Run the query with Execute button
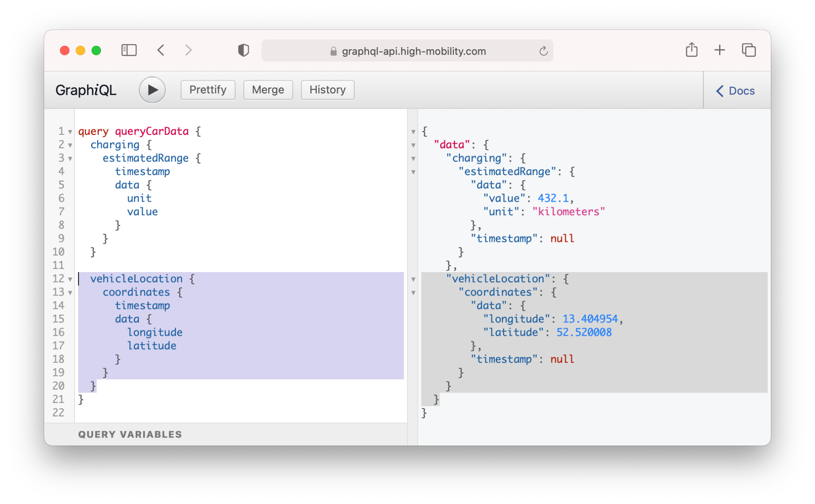 (x=152, y=90)
